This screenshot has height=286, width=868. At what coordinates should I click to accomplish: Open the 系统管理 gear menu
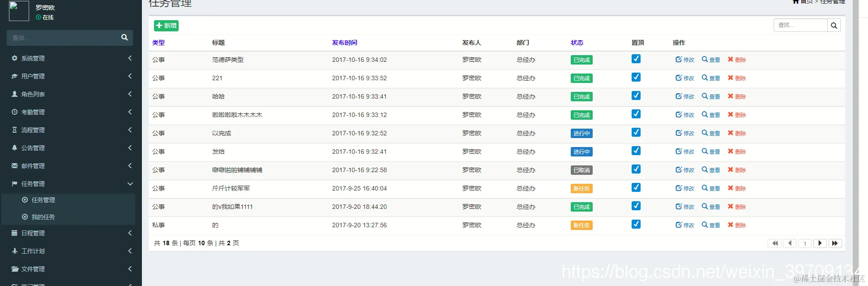pyautogui.click(x=14, y=58)
